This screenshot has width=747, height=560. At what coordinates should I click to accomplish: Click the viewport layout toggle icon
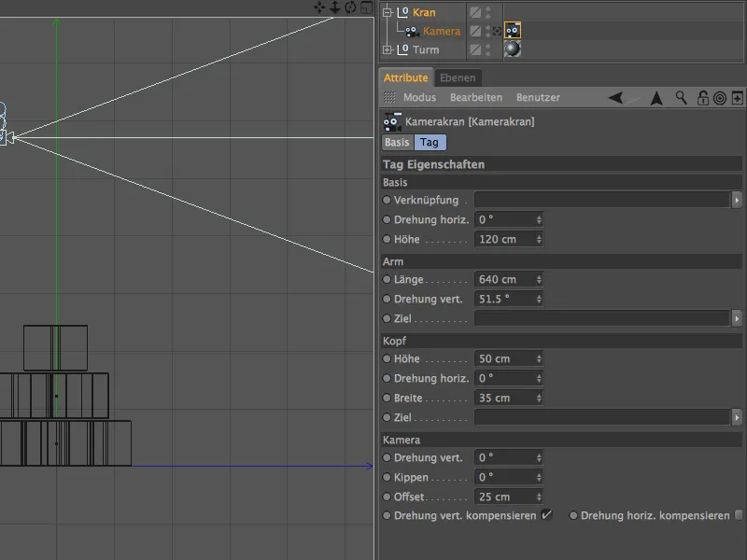[366, 7]
